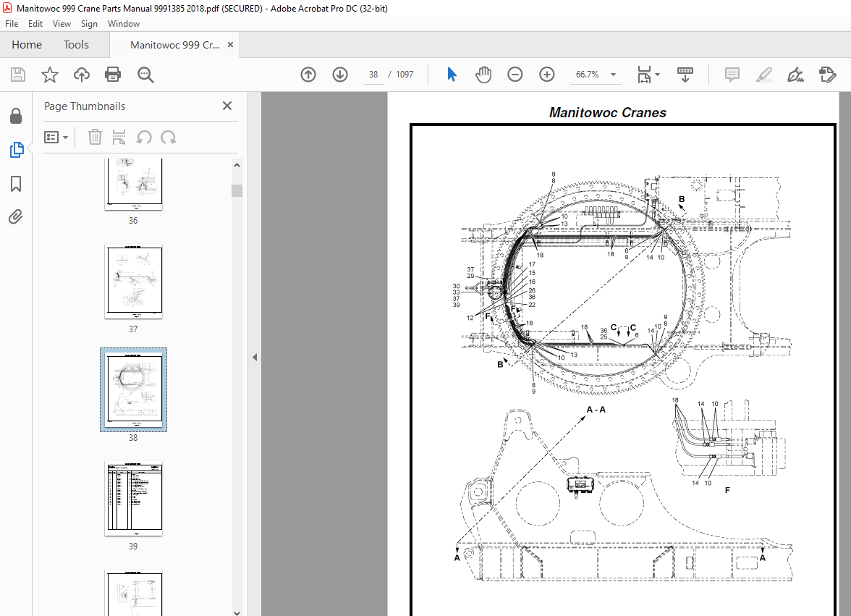
Task: Open the thumbnails Options menu dropdown
Action: (56, 138)
